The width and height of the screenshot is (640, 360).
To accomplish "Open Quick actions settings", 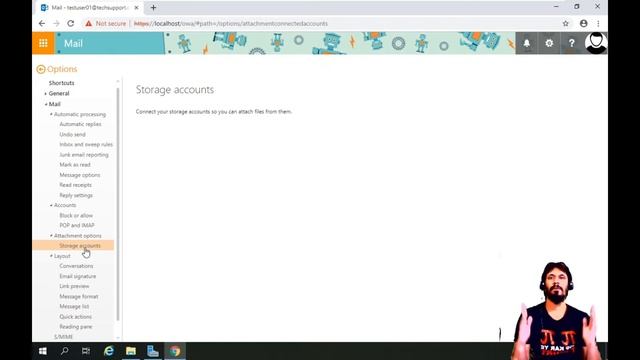I will [x=76, y=317].
